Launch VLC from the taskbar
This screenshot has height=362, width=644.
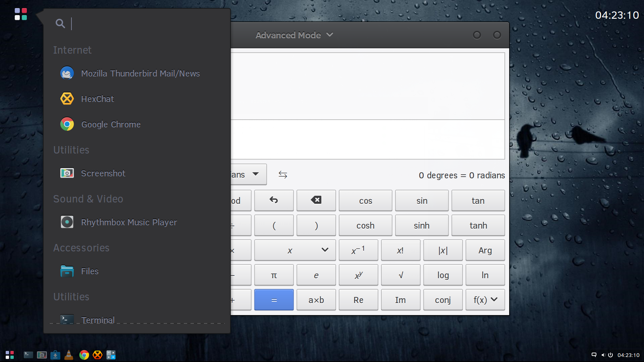69,355
